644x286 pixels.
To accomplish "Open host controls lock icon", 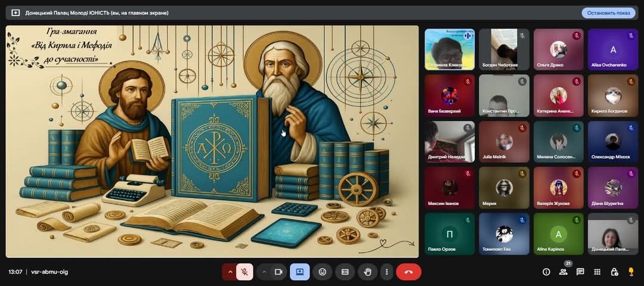I will pyautogui.click(x=614, y=272).
